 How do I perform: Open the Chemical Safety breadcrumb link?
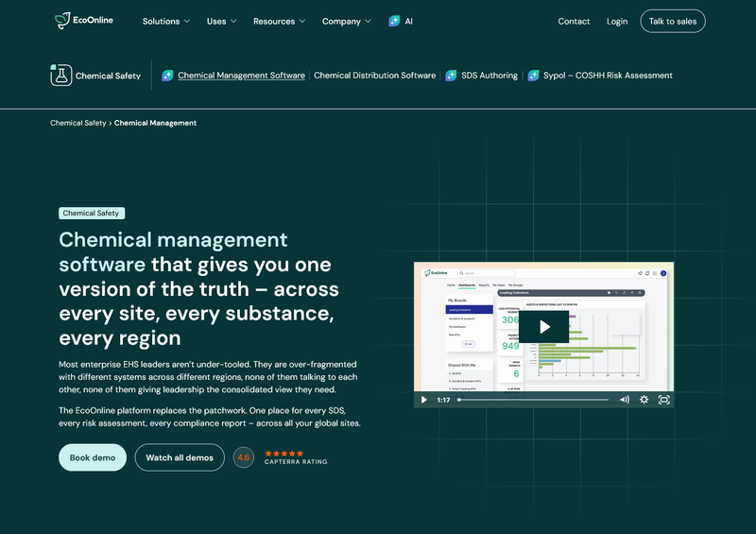pos(78,123)
